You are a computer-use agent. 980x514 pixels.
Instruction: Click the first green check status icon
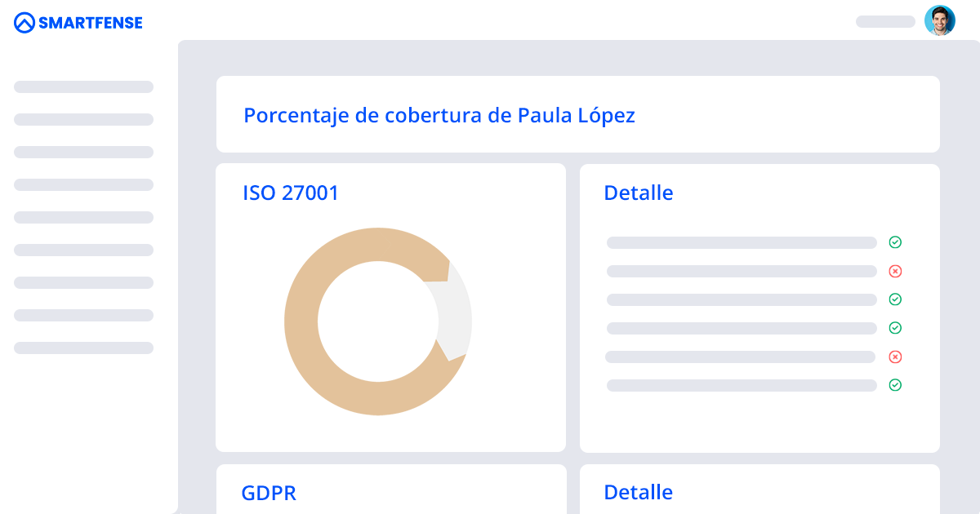(x=895, y=242)
